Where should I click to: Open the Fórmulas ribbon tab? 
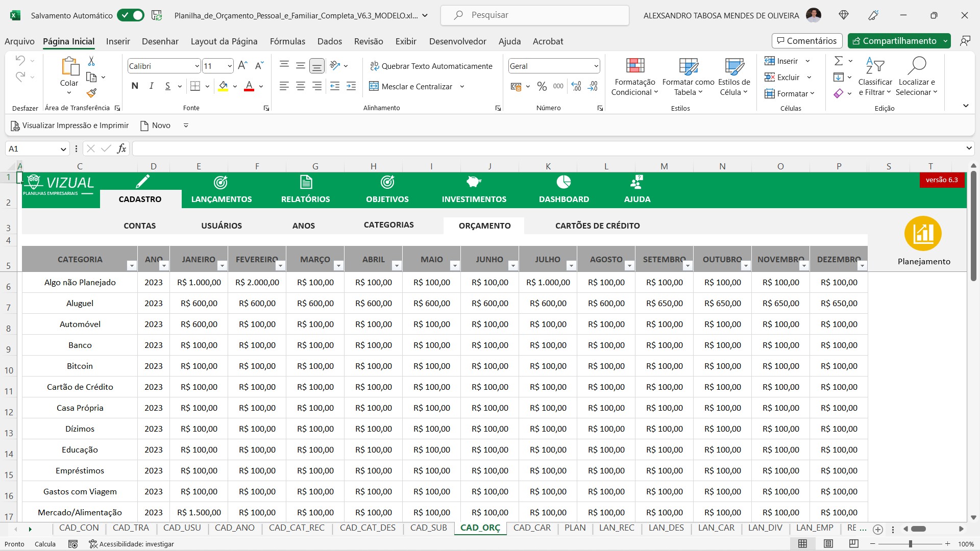[x=287, y=41]
